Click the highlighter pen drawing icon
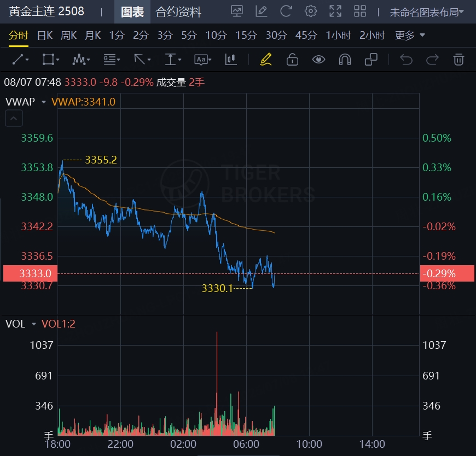 point(266,59)
